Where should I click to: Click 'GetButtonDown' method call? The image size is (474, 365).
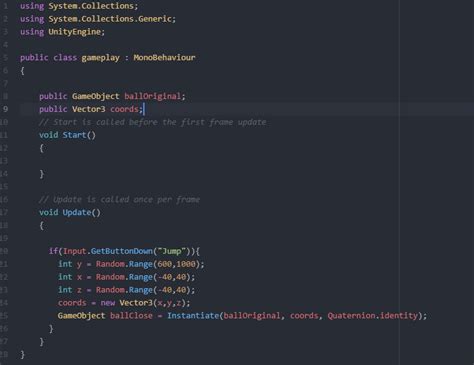click(x=122, y=251)
